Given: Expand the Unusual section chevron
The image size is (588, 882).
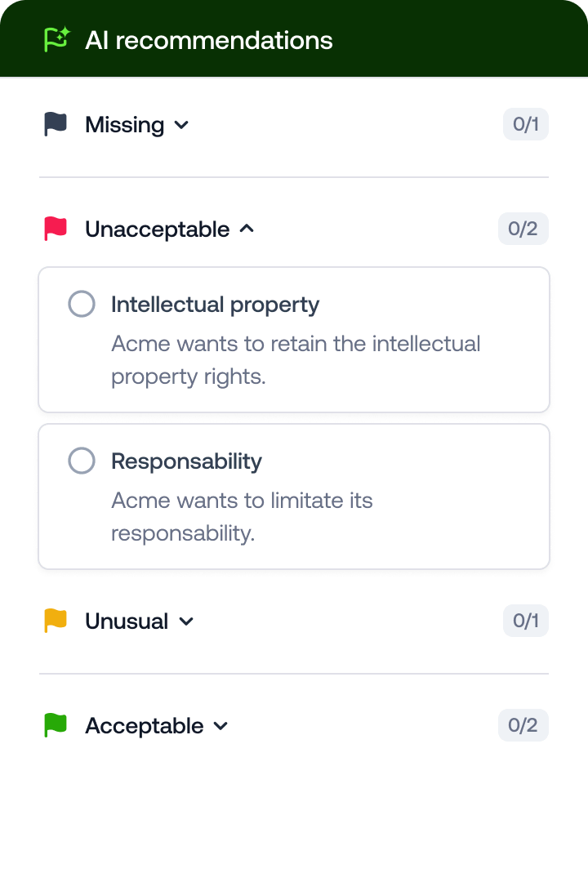Looking at the screenshot, I should pos(186,621).
